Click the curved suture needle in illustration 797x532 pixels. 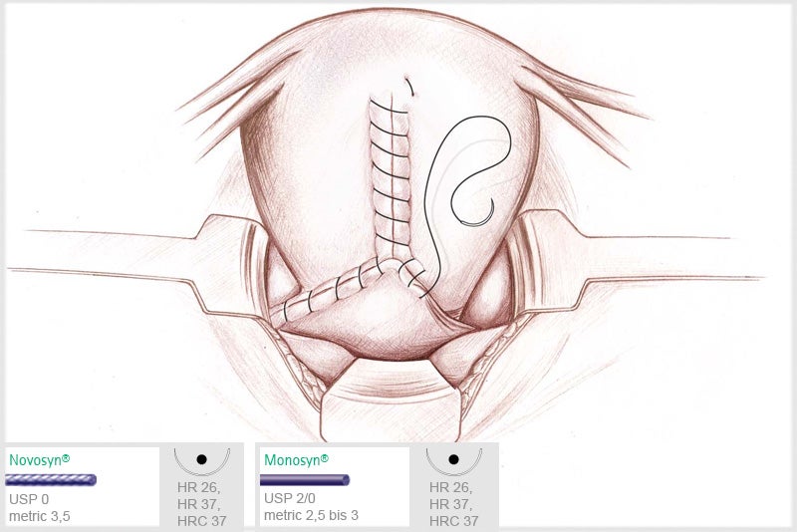coord(474,213)
